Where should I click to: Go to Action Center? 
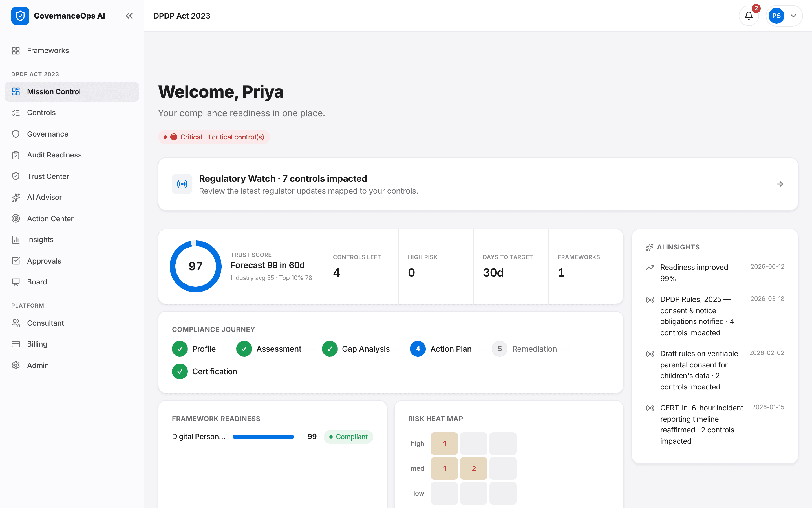click(x=72, y=219)
